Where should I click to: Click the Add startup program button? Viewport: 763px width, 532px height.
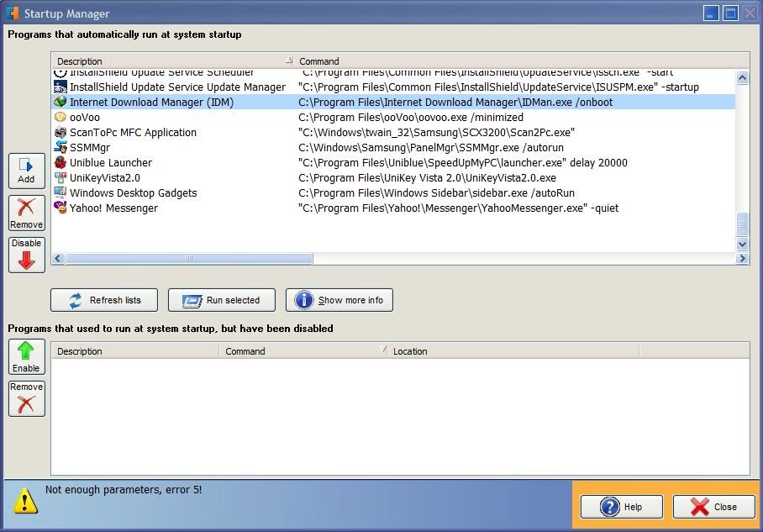pos(26,171)
